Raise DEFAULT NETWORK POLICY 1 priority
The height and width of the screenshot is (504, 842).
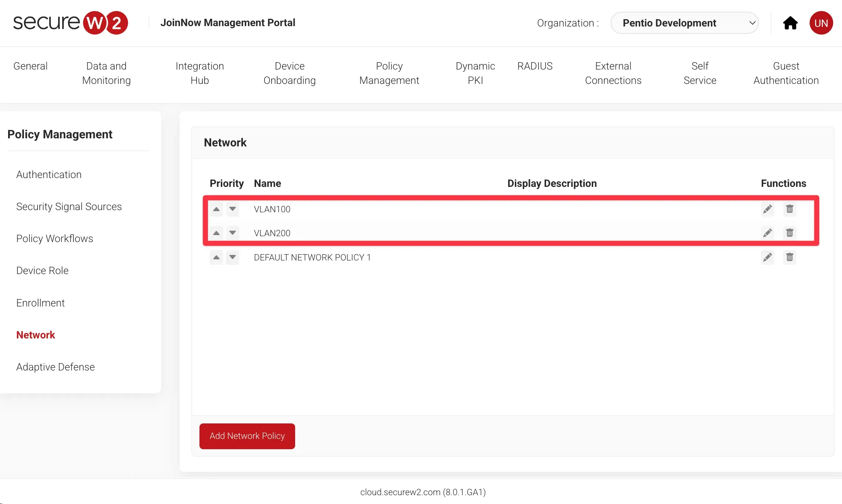216,257
